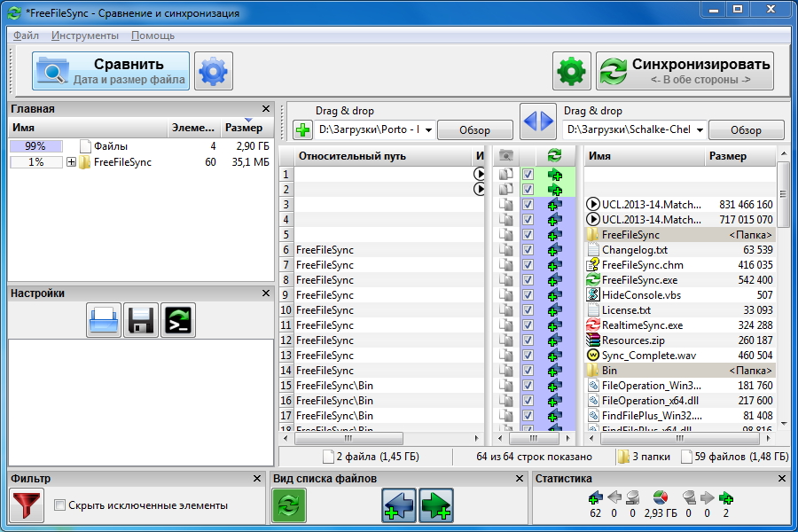Uncheck the checkbox in row 8

[528, 280]
